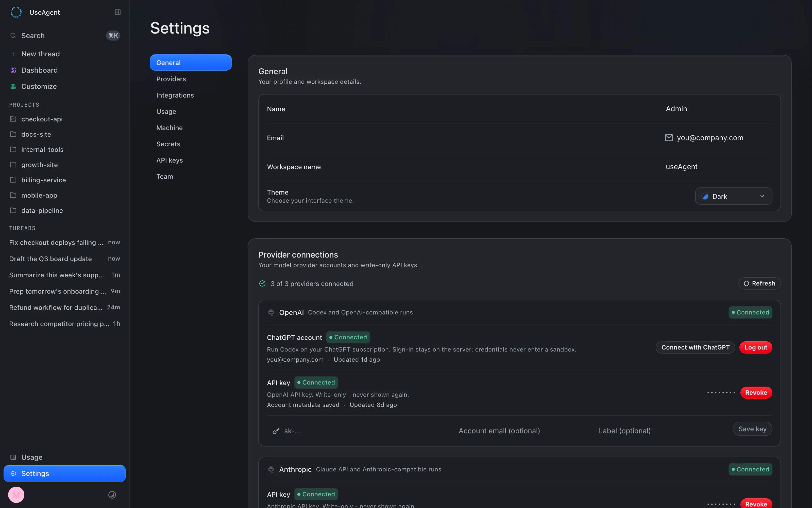Click the masked dots of OpenAI API key
Viewport: 812px width, 508px height.
coord(721,393)
